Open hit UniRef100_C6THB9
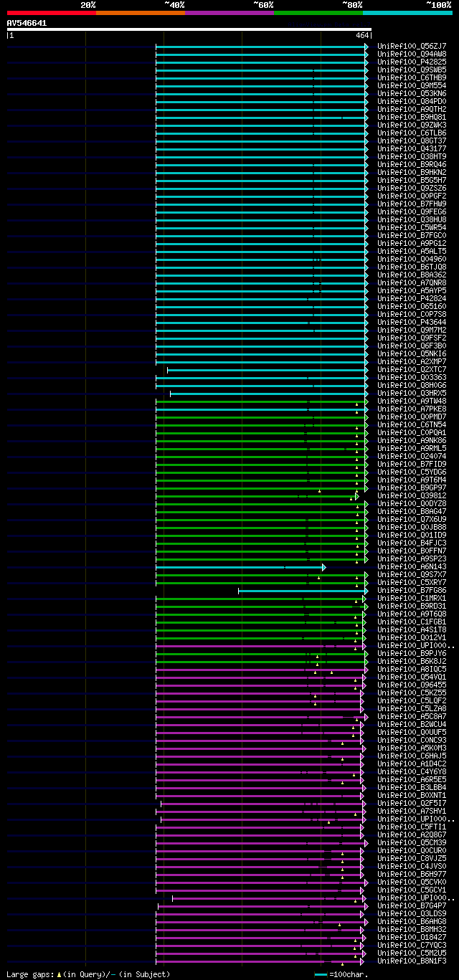Viewport: 459px width, 980px height. pyautogui.click(x=412, y=77)
